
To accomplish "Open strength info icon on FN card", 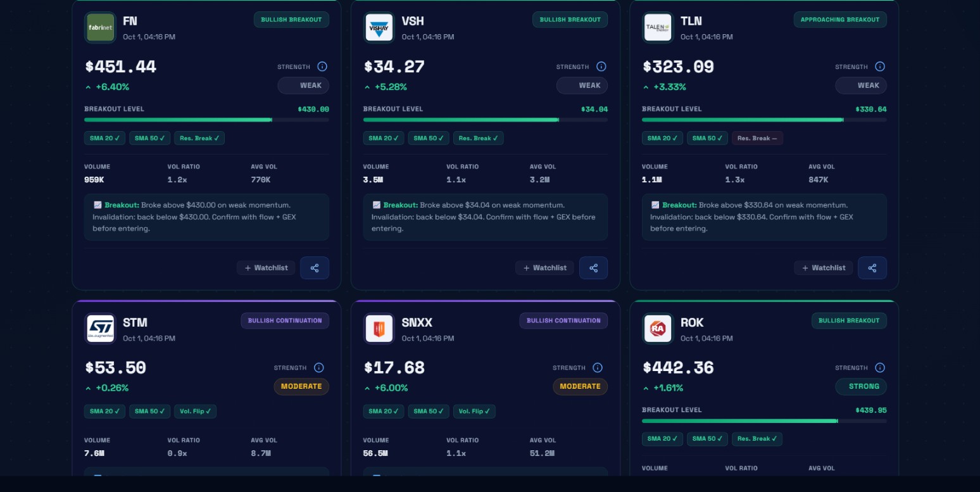I will click(322, 66).
